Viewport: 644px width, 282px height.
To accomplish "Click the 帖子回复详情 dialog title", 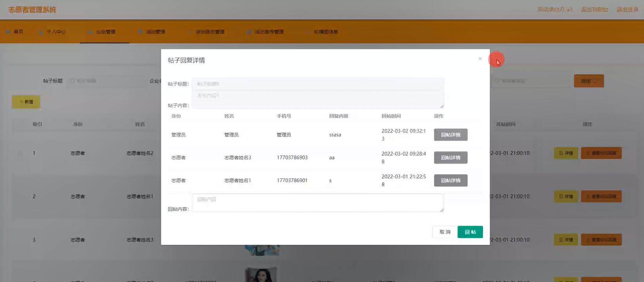I will pos(186,60).
